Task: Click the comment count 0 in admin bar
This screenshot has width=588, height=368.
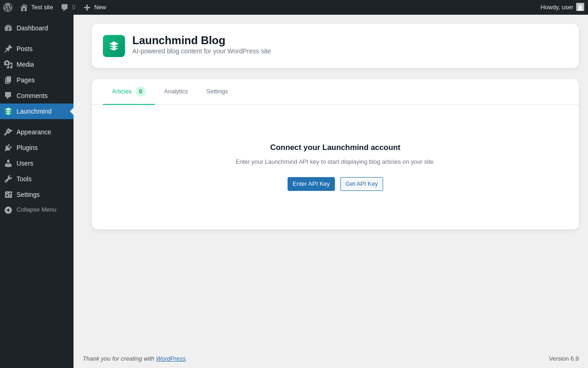Action: point(73,7)
